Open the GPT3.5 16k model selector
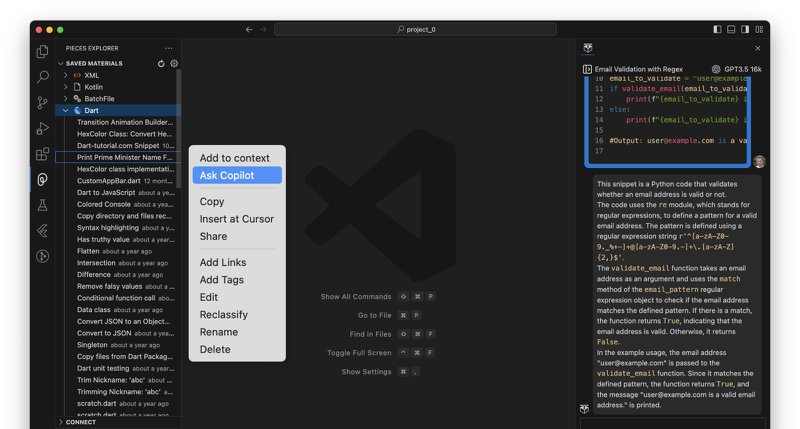Screen dimensions: 800x429 coord(737,69)
